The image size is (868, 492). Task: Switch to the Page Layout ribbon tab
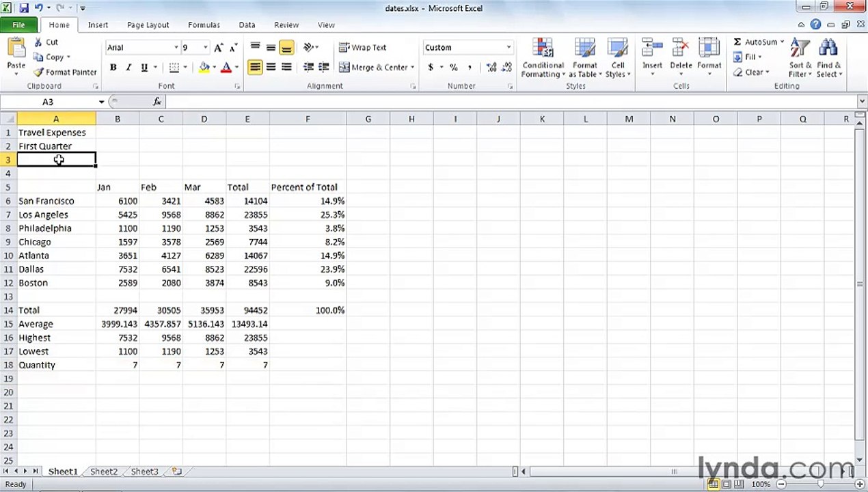[148, 25]
